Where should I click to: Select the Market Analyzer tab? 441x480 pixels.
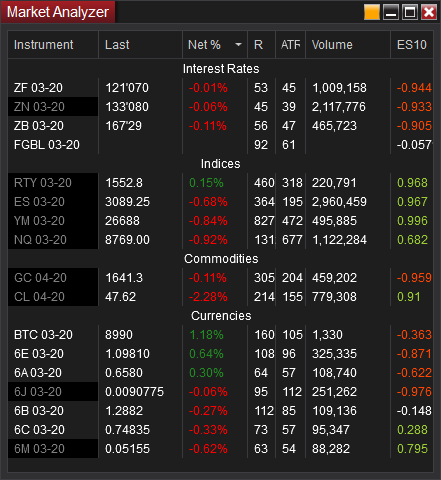click(x=58, y=12)
